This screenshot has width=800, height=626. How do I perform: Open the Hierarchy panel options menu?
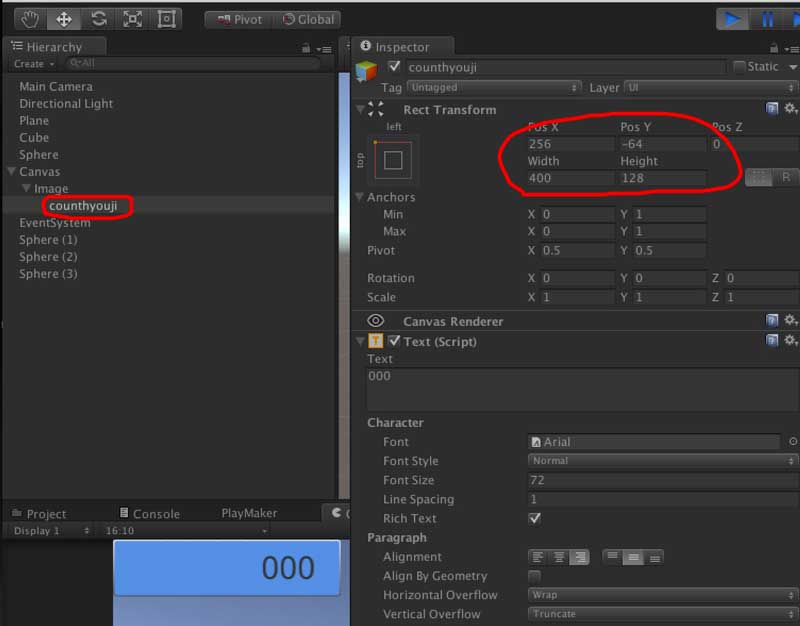coord(324,49)
